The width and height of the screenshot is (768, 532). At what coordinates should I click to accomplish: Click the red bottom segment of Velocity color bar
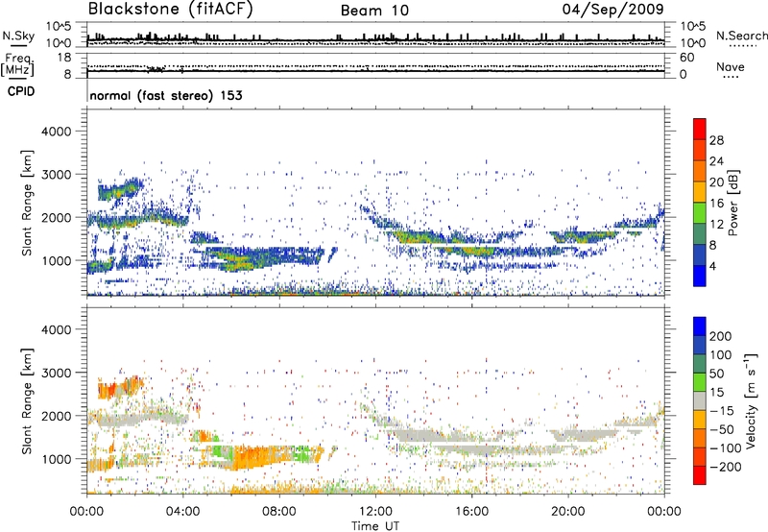pos(700,475)
